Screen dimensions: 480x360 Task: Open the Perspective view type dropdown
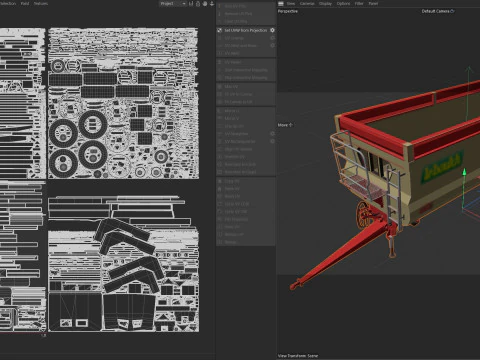point(288,11)
